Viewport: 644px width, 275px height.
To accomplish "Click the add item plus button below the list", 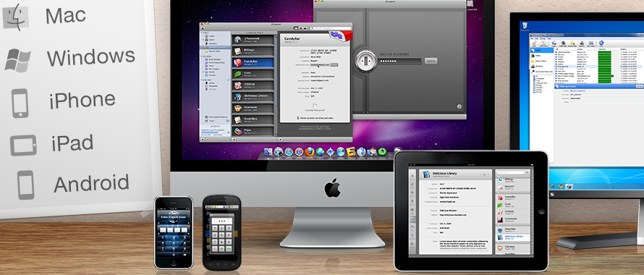I will pyautogui.click(x=235, y=140).
